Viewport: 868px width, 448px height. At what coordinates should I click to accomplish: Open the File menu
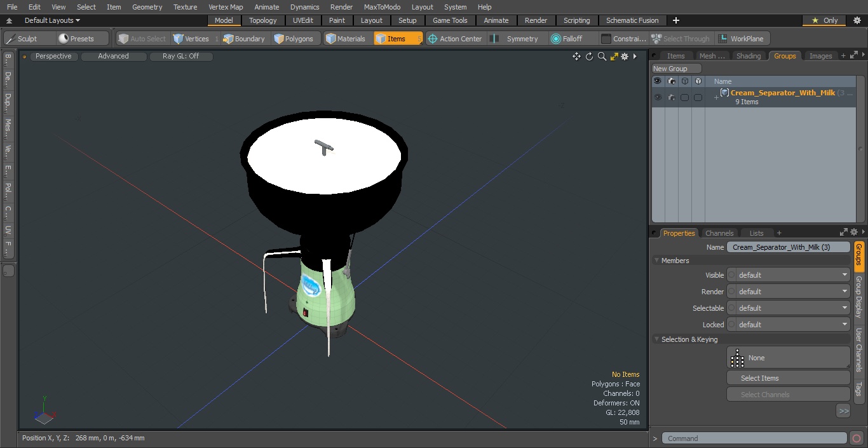point(12,7)
